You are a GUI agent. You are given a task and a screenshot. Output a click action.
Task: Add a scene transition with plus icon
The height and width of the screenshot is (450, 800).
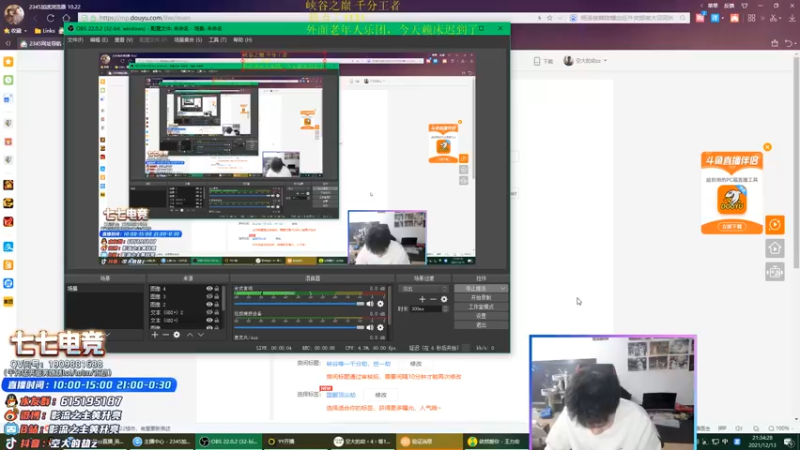(x=422, y=299)
